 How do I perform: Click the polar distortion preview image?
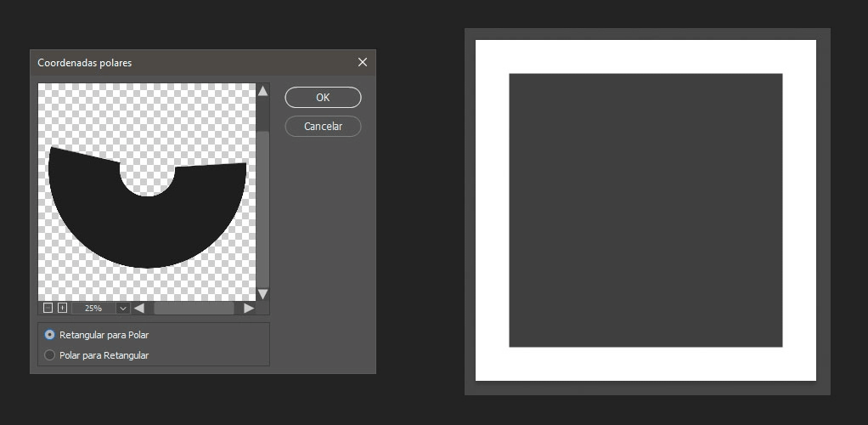(147, 192)
